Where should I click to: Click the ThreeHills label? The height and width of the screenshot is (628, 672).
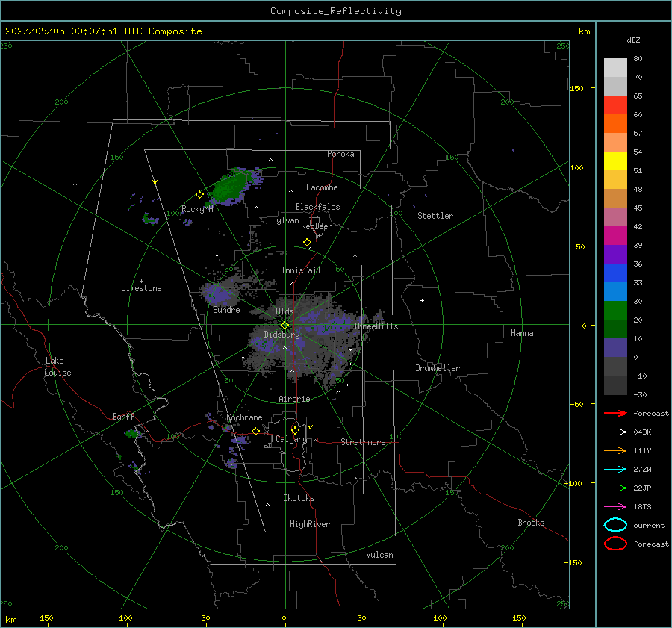pyautogui.click(x=376, y=326)
